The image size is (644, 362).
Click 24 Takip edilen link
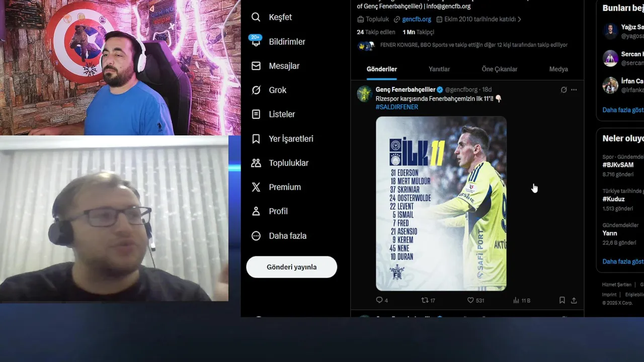(x=376, y=32)
